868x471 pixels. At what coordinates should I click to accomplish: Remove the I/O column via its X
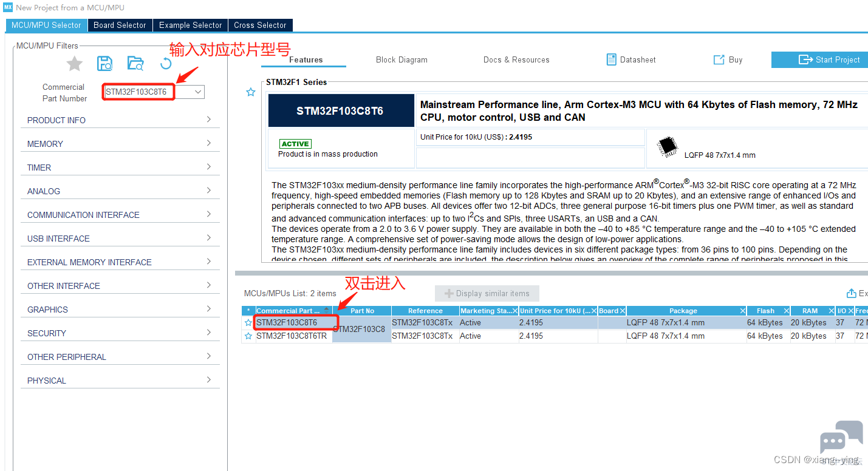[851, 311]
